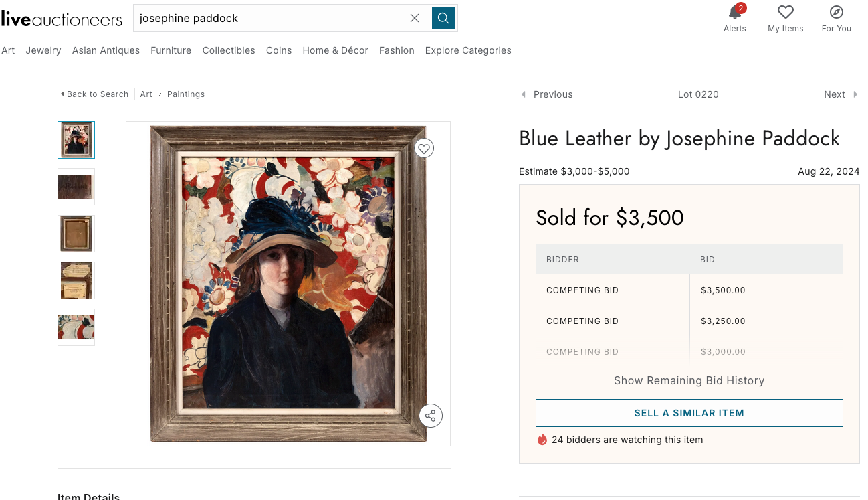Go to the liveauctioneers home logo
The image size is (868, 500).
click(x=62, y=19)
